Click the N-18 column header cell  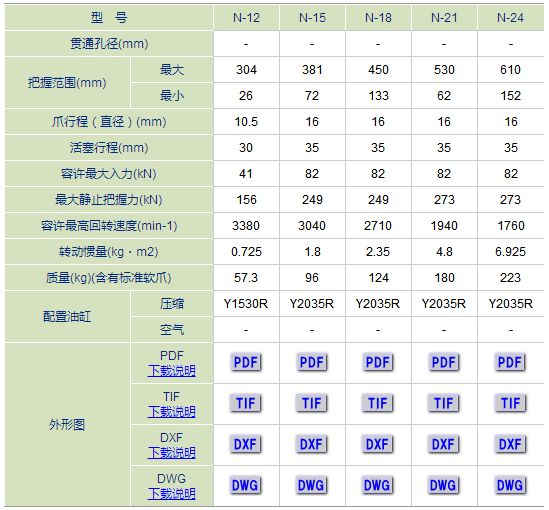[378, 18]
